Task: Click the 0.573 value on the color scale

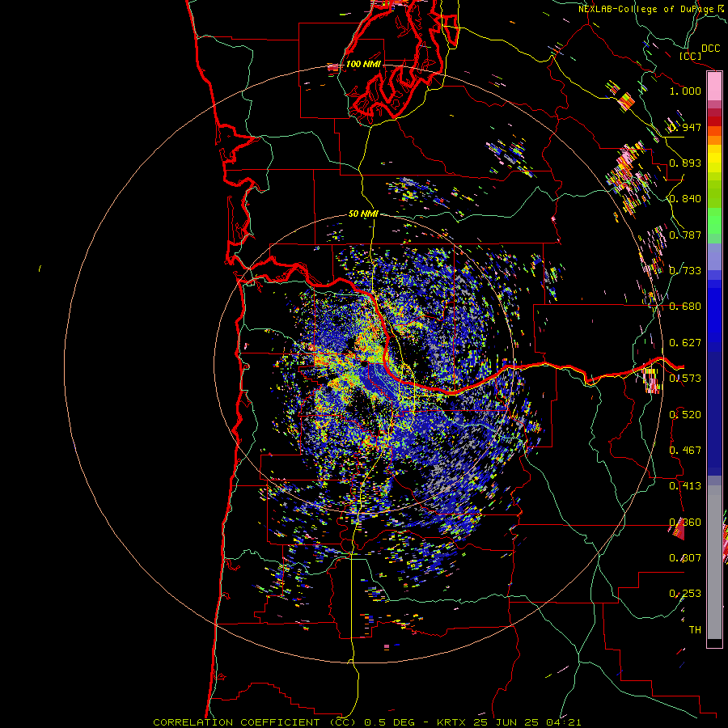Action: click(685, 378)
